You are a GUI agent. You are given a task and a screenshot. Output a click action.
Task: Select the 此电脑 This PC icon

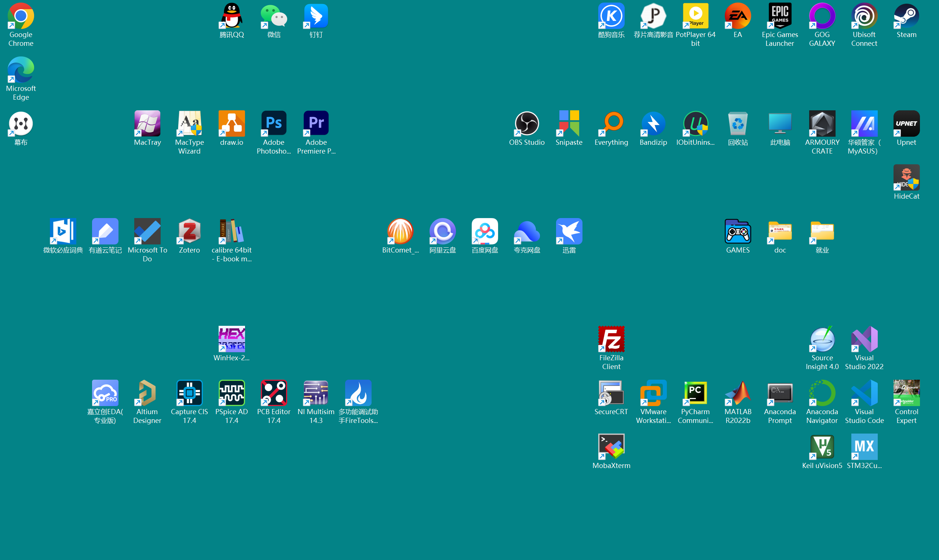(x=780, y=124)
